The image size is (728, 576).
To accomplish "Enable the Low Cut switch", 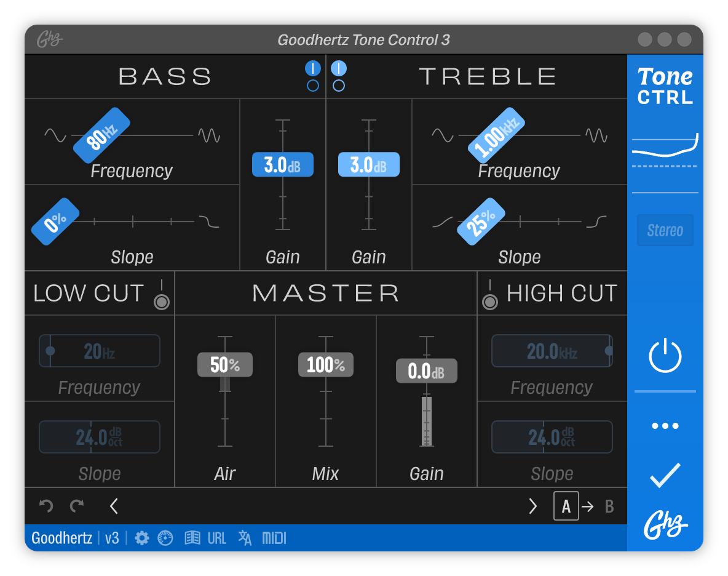I will coord(162,302).
